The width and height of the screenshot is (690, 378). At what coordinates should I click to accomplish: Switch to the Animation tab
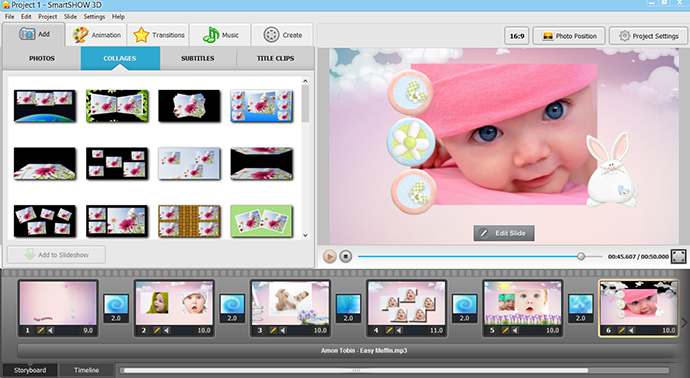(x=96, y=35)
